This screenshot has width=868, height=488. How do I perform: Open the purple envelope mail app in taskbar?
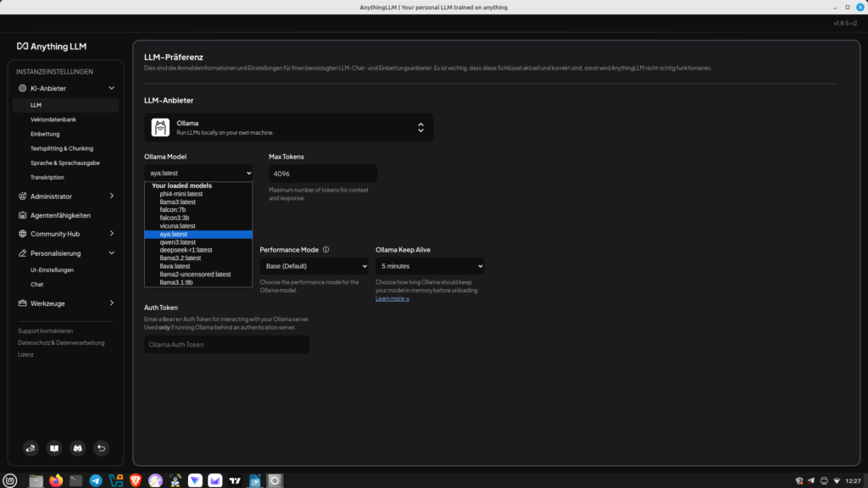pos(215,481)
